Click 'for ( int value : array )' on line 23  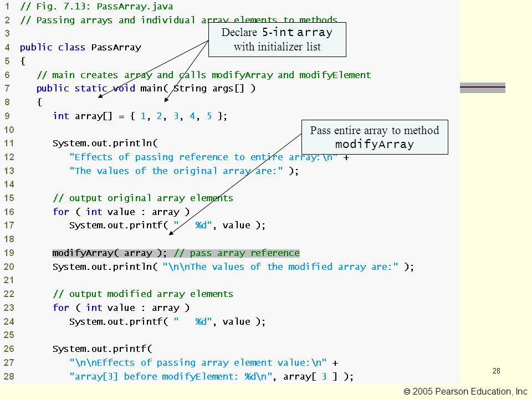tap(121, 308)
